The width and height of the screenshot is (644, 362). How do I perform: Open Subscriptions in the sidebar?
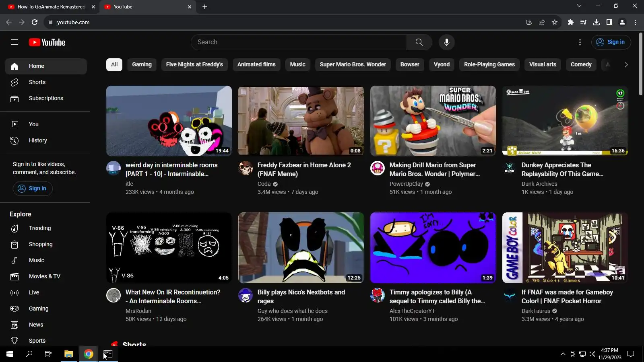coord(46,98)
